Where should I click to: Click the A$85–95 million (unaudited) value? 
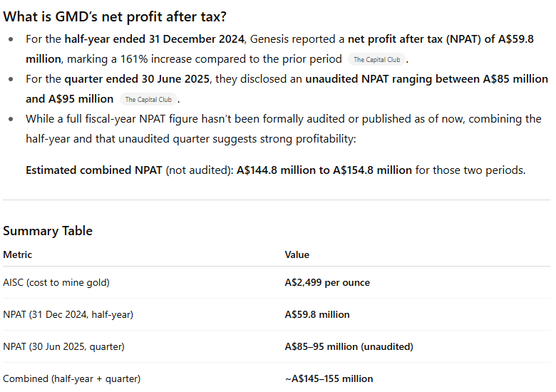point(349,346)
